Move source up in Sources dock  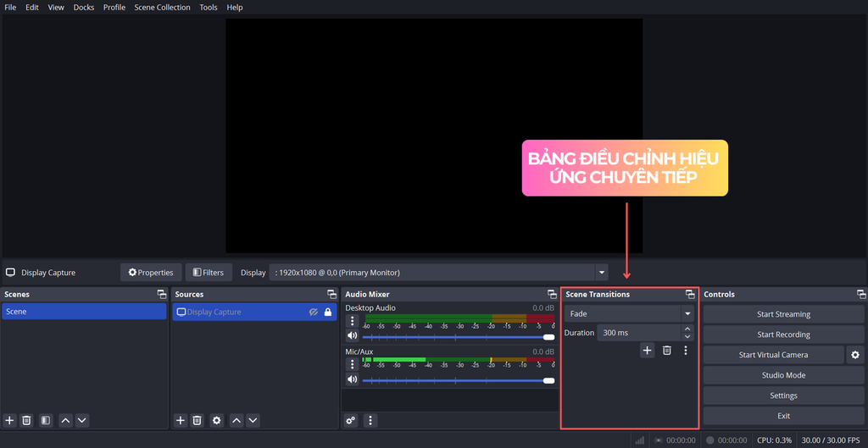236,420
